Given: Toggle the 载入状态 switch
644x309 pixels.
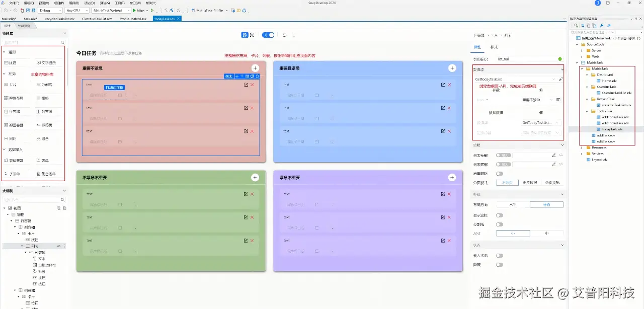Looking at the screenshot, I should coord(500,256).
